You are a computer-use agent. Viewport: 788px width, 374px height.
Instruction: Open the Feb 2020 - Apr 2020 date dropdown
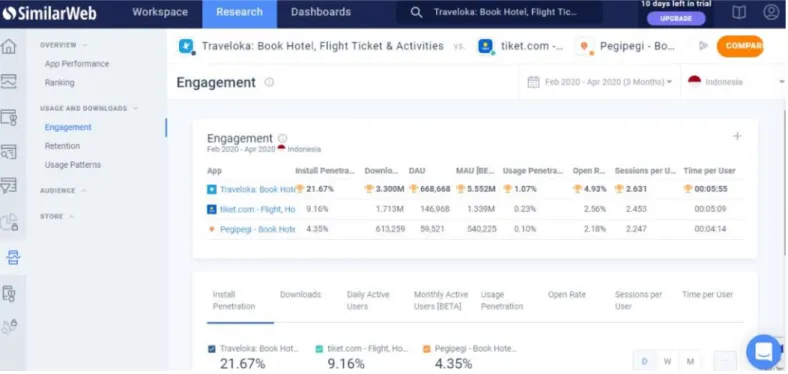(x=600, y=82)
